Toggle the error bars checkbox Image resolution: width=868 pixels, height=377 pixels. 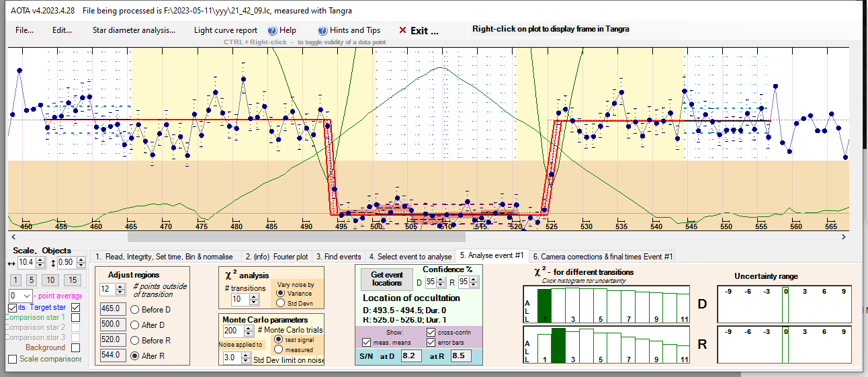click(431, 343)
